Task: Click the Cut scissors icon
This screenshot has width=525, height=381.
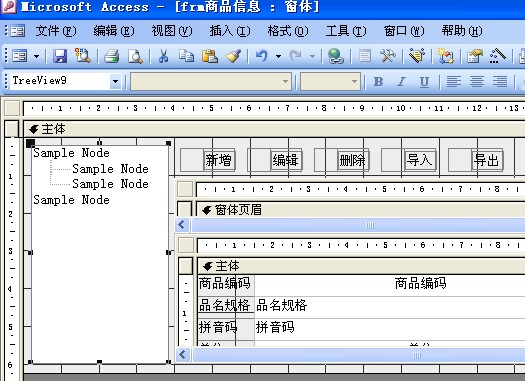Action: [163, 56]
